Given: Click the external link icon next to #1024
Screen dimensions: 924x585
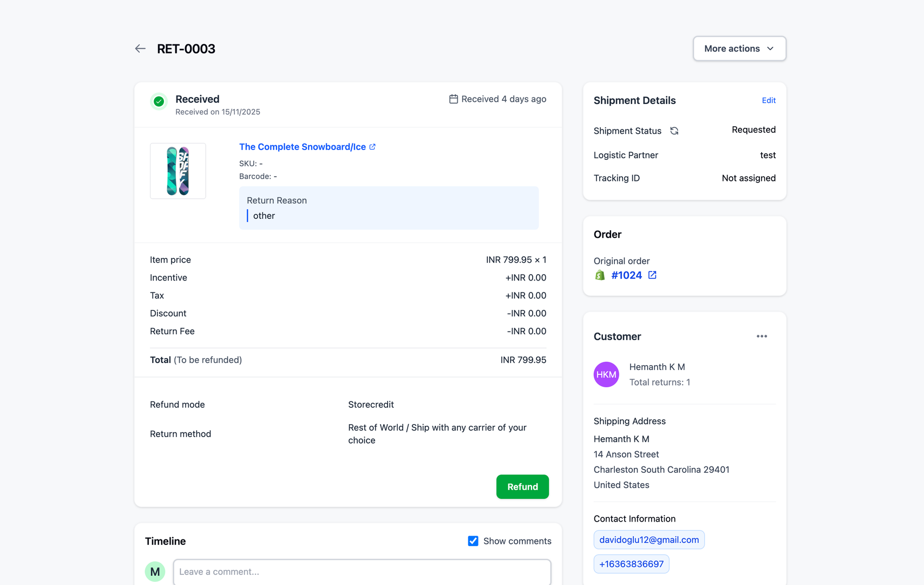Looking at the screenshot, I should tap(652, 275).
